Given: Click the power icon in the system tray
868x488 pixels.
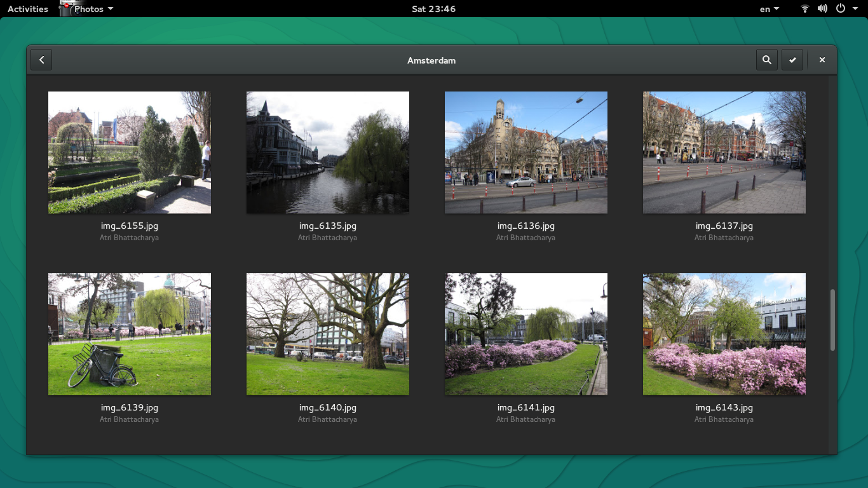Looking at the screenshot, I should pos(840,8).
